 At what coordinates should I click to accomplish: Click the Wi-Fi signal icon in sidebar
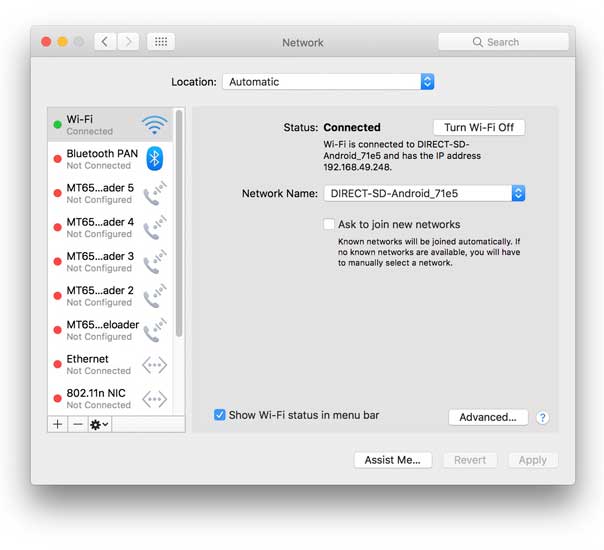click(x=154, y=124)
